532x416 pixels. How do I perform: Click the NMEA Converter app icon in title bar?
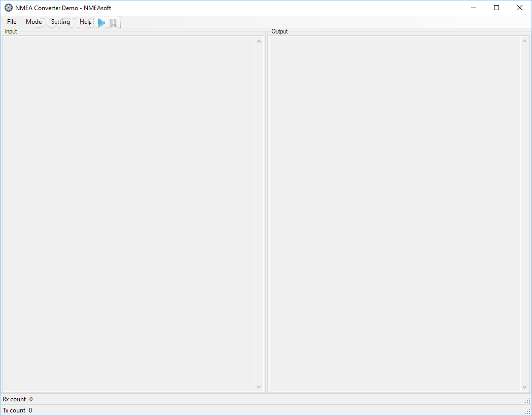pos(9,8)
